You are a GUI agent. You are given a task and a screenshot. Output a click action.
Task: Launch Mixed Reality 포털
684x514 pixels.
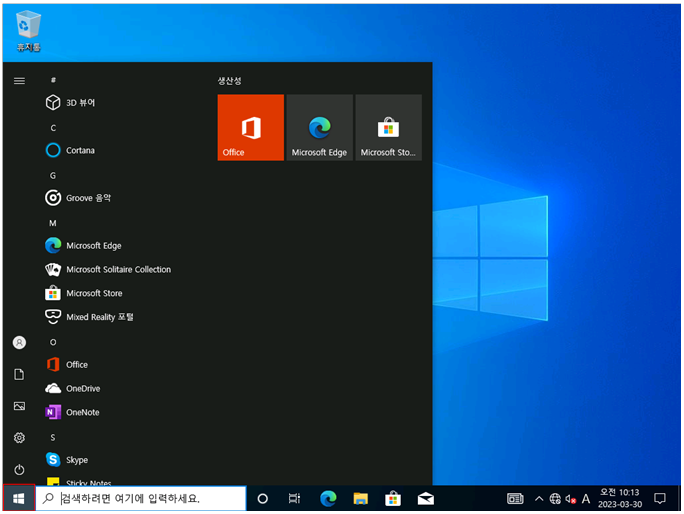tap(89, 317)
